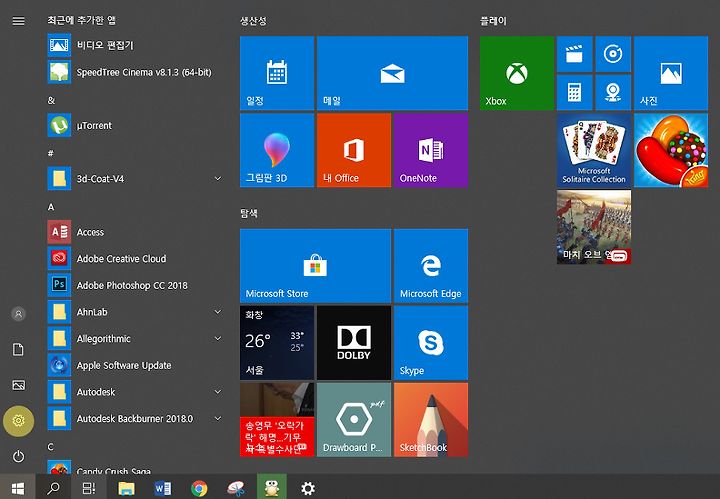The image size is (720, 499).
Task: Open the hamburger menu at the top left
Action: [18, 21]
